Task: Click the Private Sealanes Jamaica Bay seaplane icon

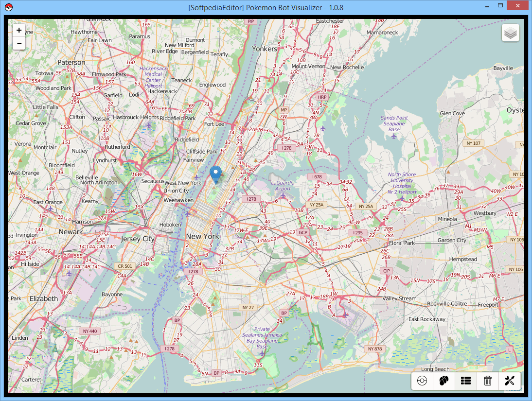Action: [262, 353]
